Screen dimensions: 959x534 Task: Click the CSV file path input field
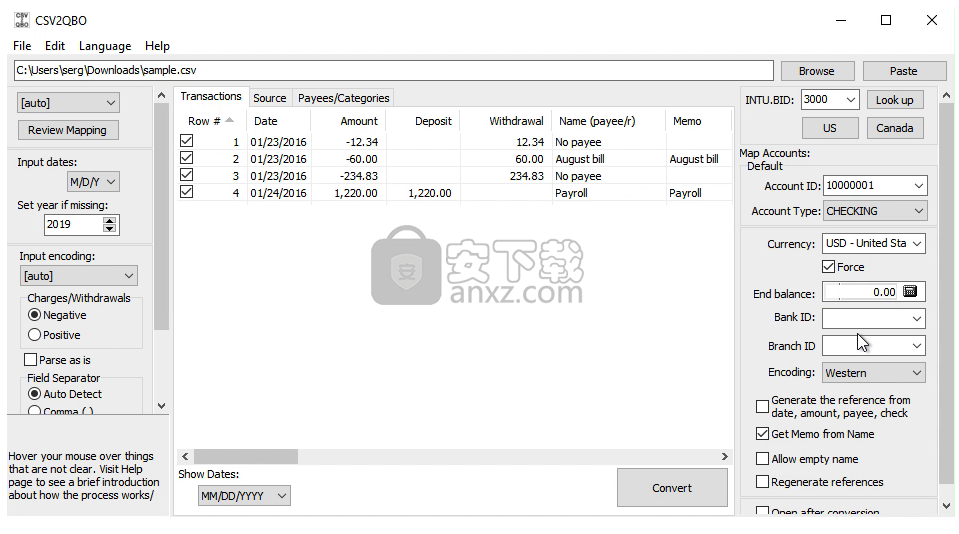(x=393, y=70)
